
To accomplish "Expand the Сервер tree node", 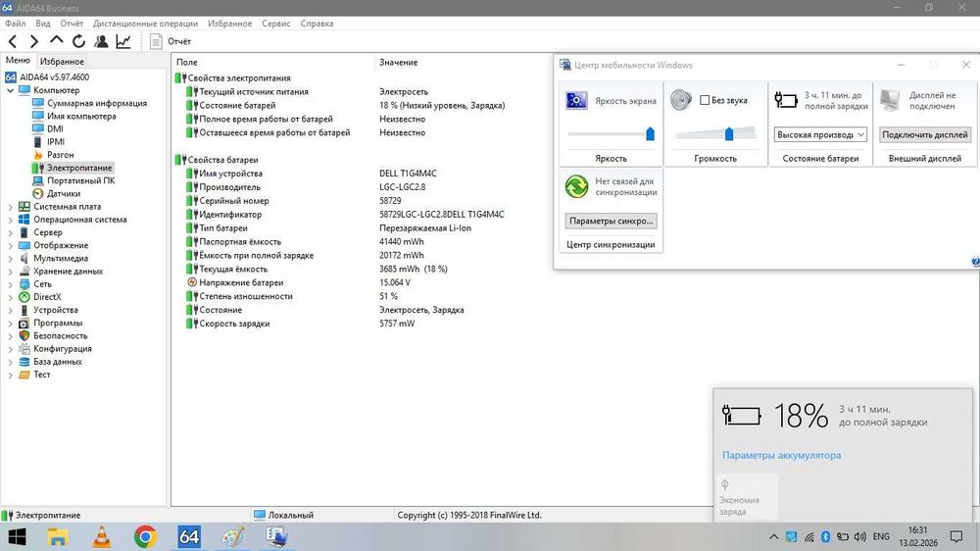I will (x=10, y=232).
